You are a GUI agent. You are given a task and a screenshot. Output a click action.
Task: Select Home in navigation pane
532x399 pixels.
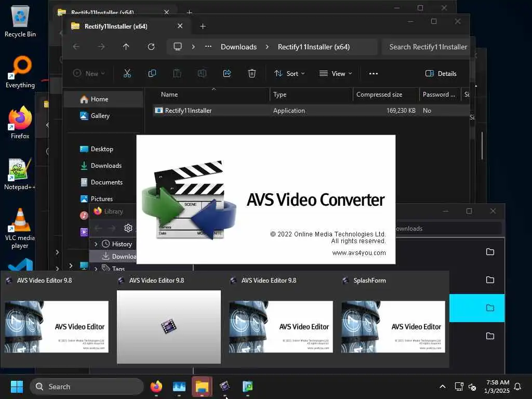click(x=103, y=99)
